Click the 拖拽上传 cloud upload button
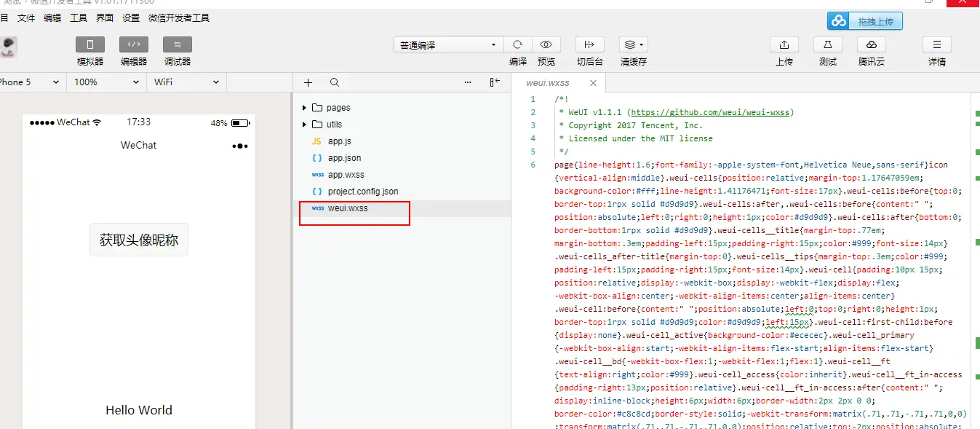Viewport: 980px width, 429px height. 865,21
